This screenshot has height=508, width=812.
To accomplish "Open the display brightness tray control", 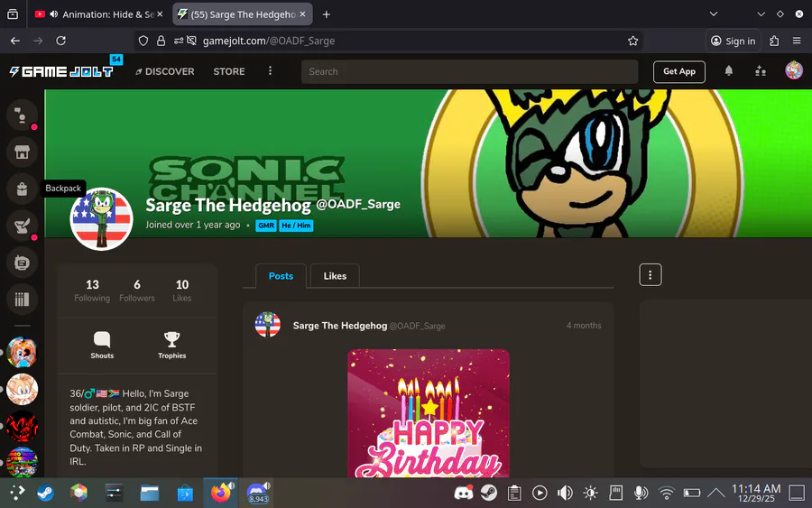I will tap(590, 493).
